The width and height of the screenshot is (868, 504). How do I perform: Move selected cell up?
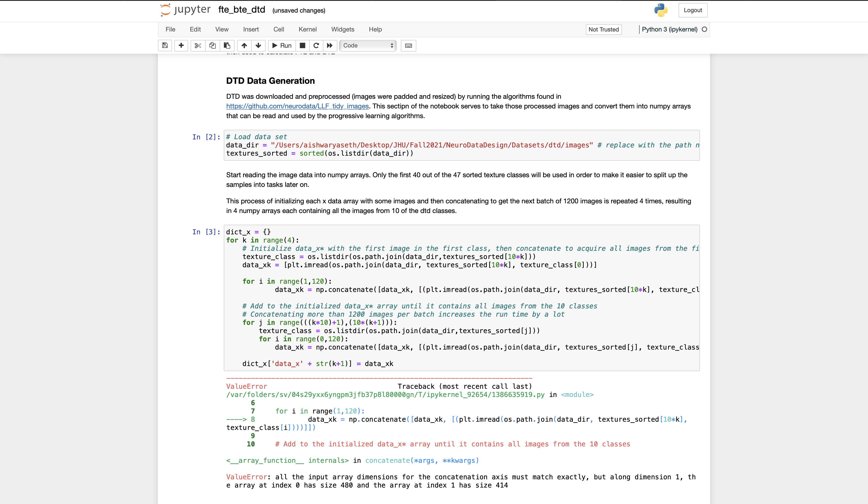[x=244, y=46]
